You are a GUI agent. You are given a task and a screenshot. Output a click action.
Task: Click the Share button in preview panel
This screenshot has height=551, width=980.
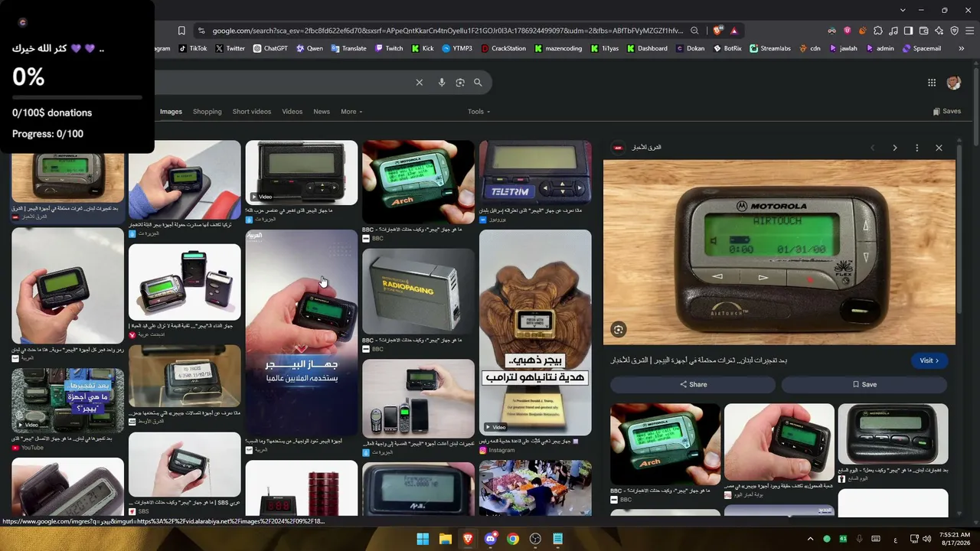[x=694, y=384]
